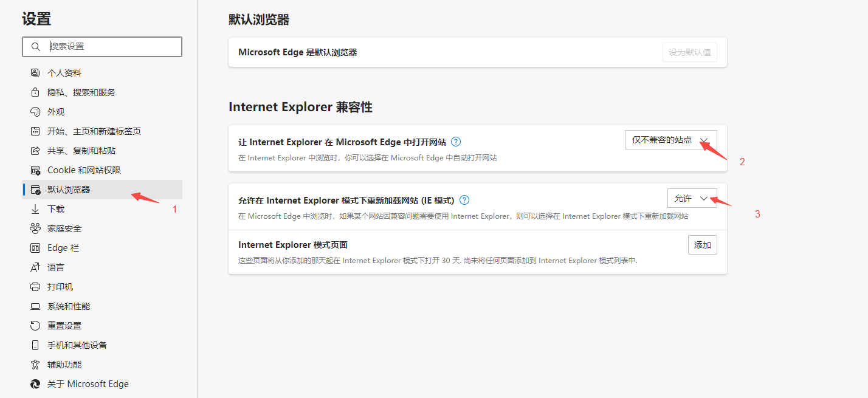Click the Edge 栏 sidebar icon
The image size is (868, 398).
click(x=35, y=247)
